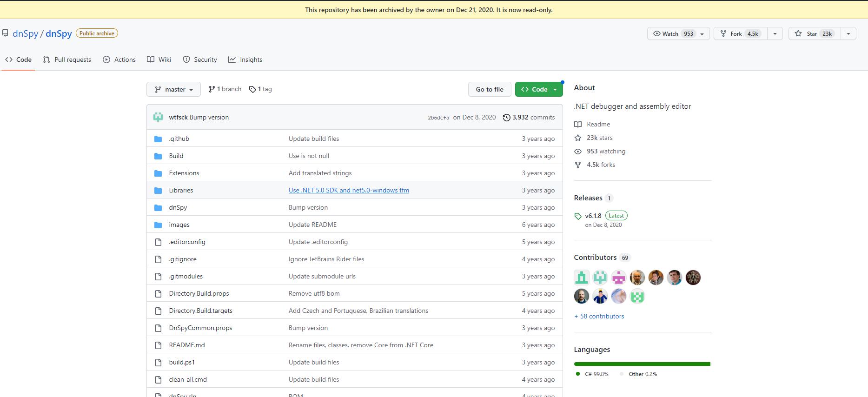Open the Actions tab
Screen dimensions: 868x397
[119, 60]
